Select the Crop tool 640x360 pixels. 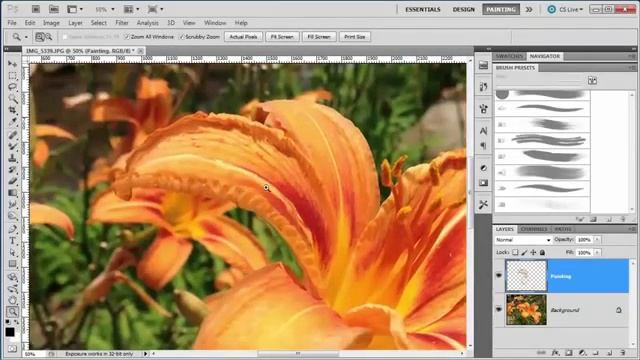(13, 111)
